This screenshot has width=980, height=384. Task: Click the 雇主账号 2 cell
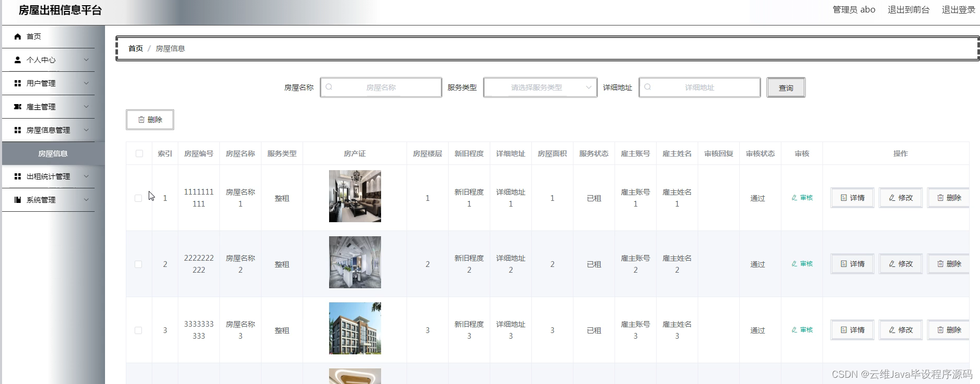[635, 264]
